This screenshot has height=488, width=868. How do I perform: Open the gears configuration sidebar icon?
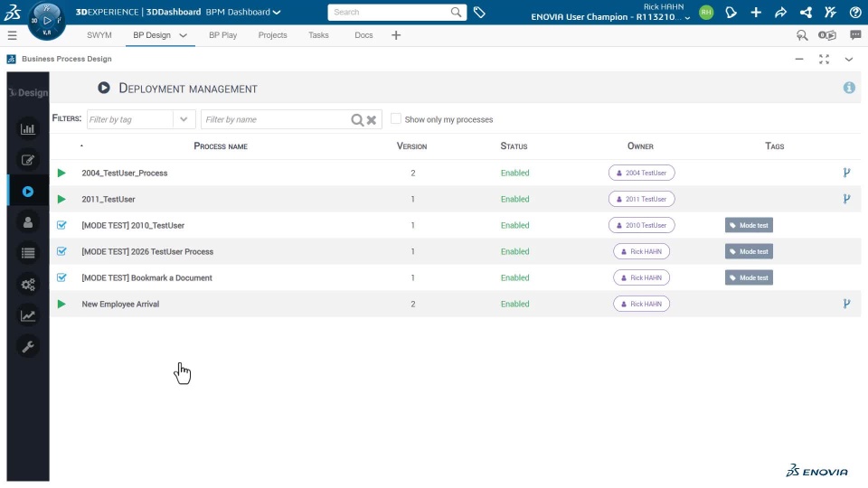[28, 285]
